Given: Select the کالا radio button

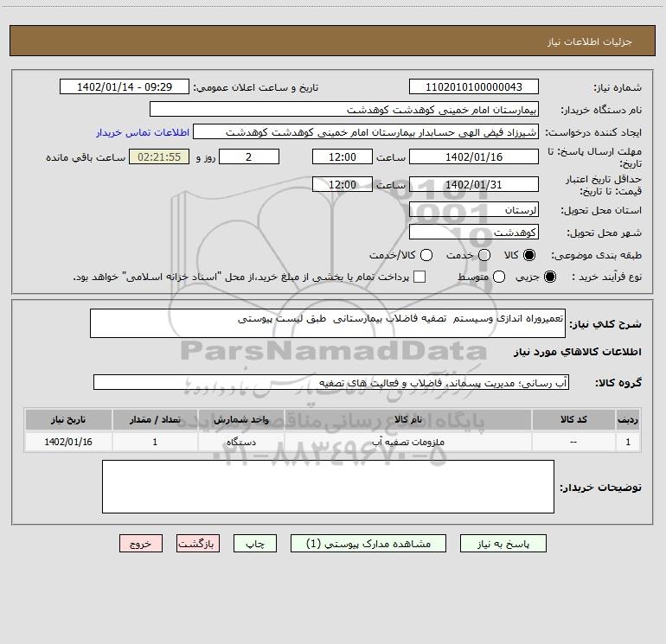Looking at the screenshot, I should coord(529,255).
